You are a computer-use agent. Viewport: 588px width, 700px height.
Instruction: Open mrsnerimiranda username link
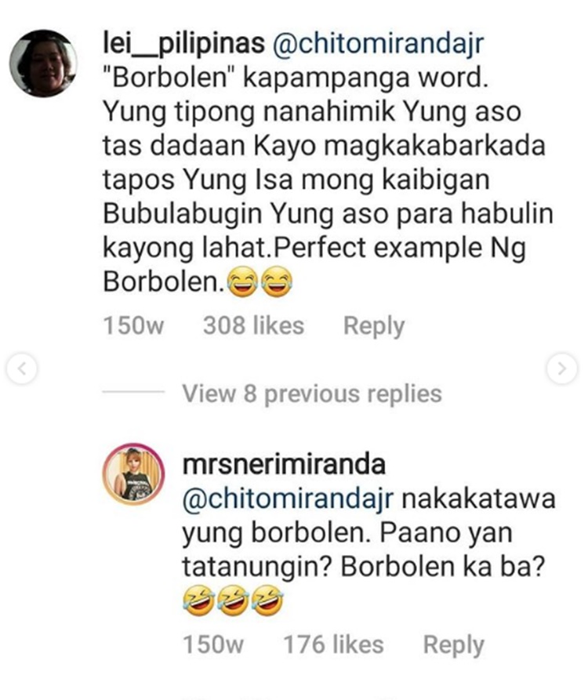pyautogui.click(x=284, y=464)
